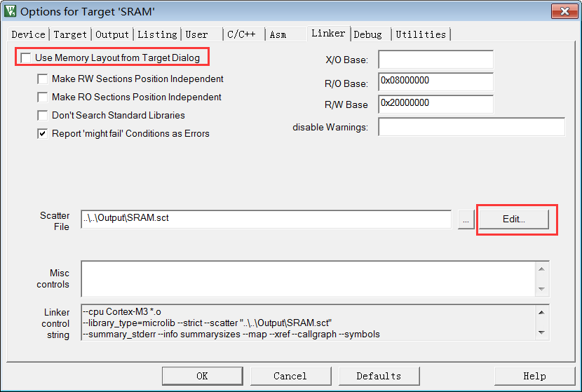Screen dimensions: 582x392
Task: Focus the disable Warnings input field
Action: click(471, 127)
